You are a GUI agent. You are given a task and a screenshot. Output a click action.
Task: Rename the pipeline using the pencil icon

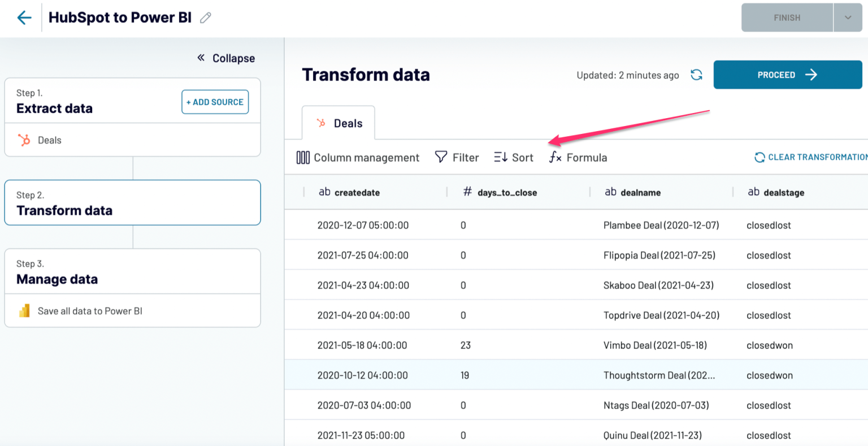(205, 18)
